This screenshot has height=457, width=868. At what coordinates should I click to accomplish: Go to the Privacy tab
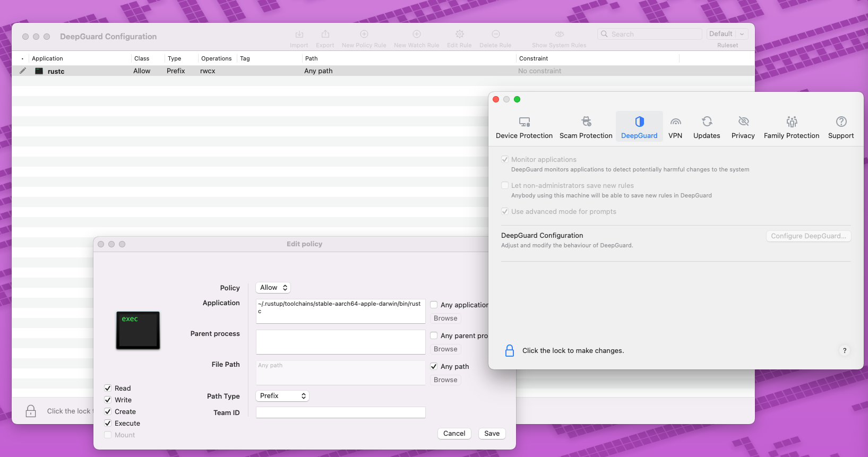pyautogui.click(x=743, y=127)
